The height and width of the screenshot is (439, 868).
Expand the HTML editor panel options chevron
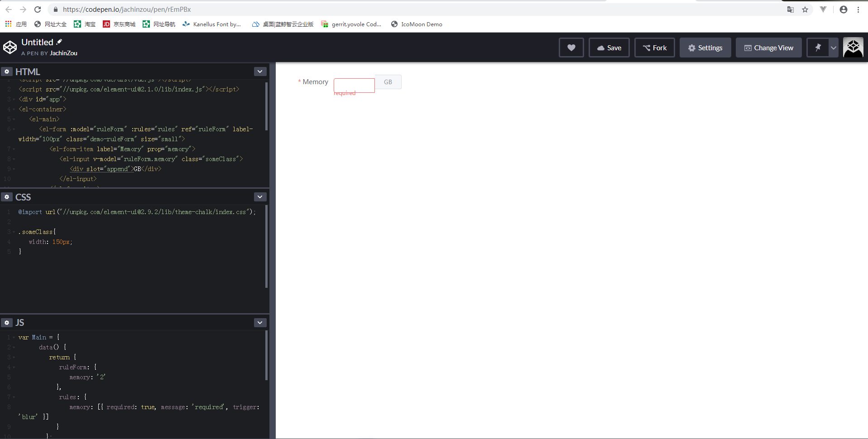260,72
